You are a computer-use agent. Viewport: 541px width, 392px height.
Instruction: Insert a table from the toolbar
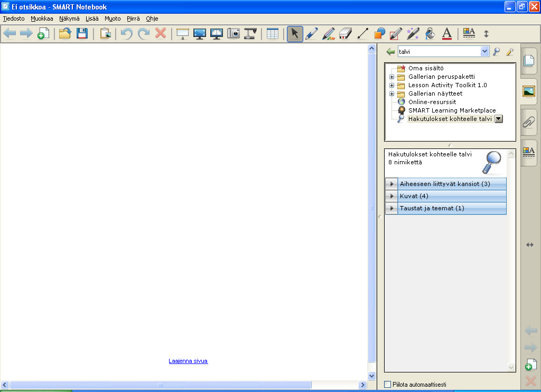point(272,33)
